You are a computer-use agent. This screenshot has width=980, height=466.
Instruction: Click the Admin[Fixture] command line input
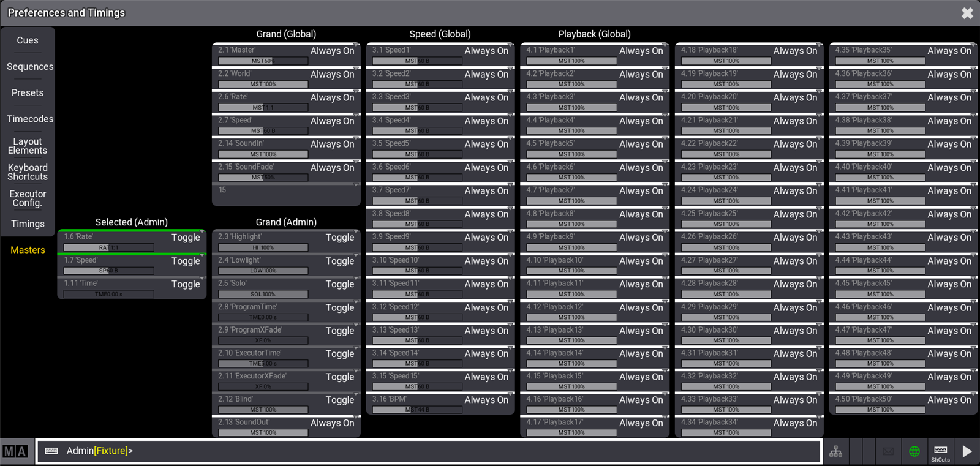[429, 451]
